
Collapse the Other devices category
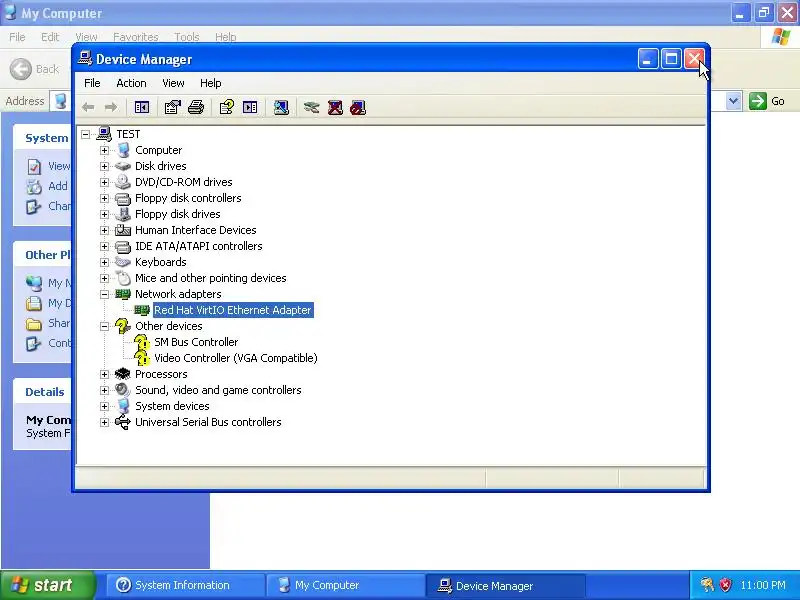point(105,326)
